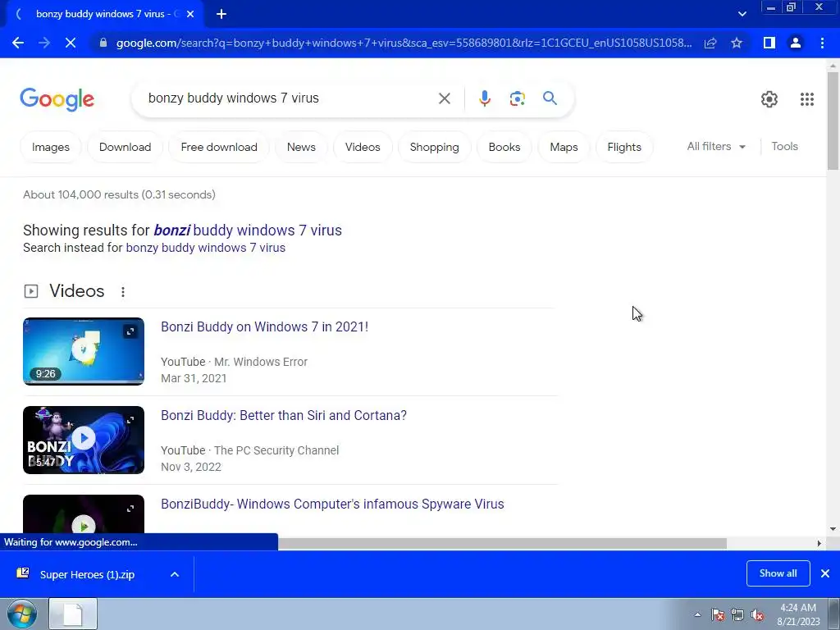The height and width of the screenshot is (630, 840).
Task: Open a new tab with the plus icon
Action: 221,14
